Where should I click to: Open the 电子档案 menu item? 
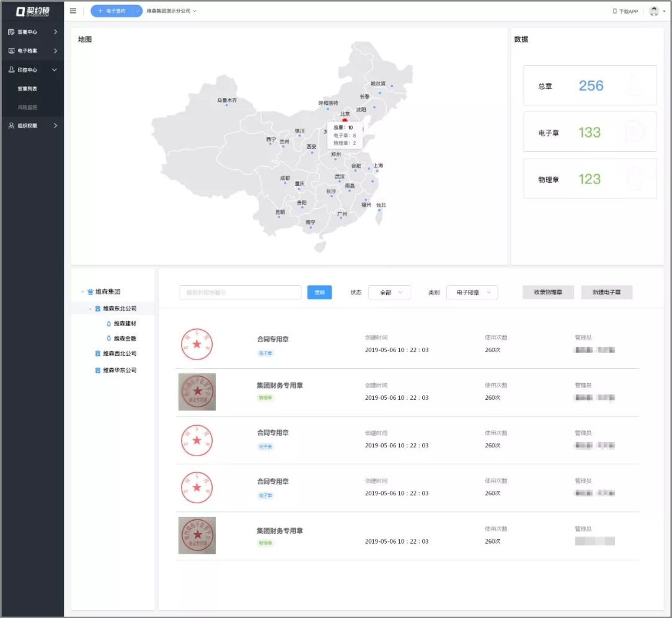pos(33,51)
